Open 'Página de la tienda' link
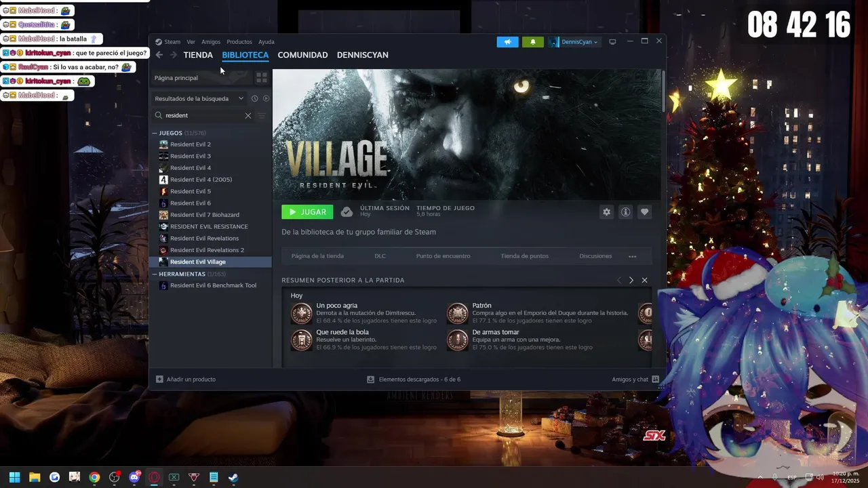This screenshot has width=868, height=488. [x=317, y=256]
